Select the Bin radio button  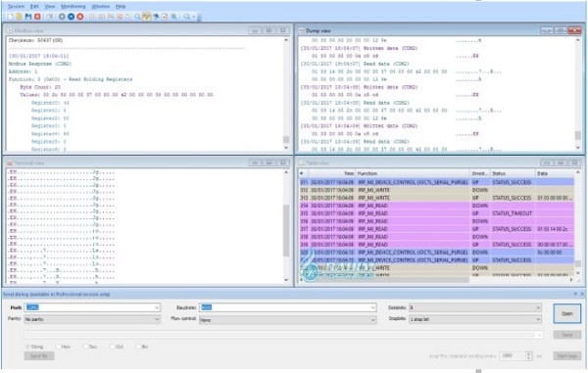138,347
